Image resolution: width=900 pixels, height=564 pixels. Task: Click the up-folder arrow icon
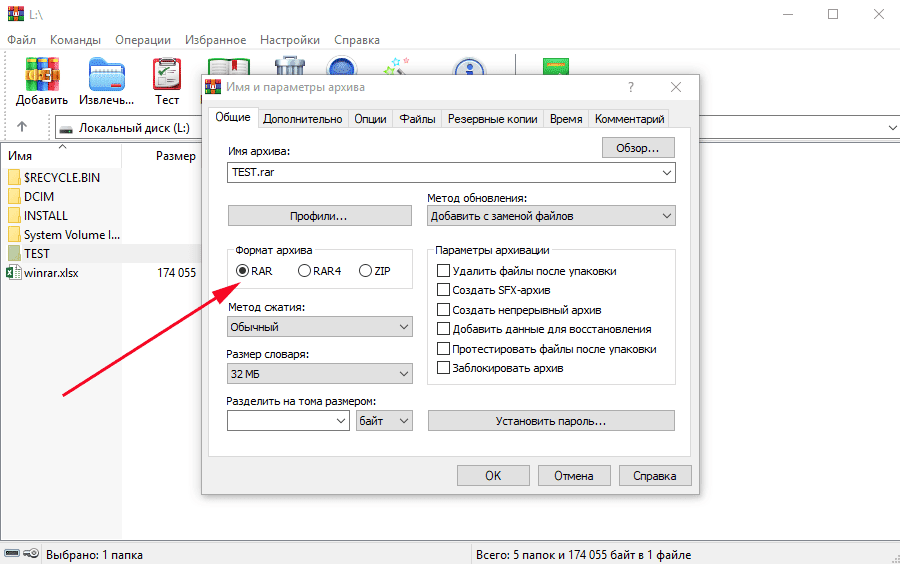[x=22, y=128]
